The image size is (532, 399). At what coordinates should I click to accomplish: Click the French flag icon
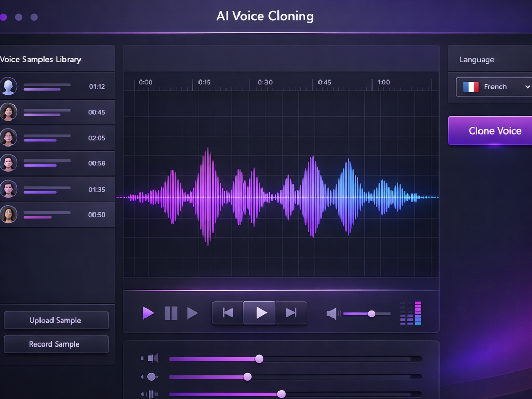472,87
